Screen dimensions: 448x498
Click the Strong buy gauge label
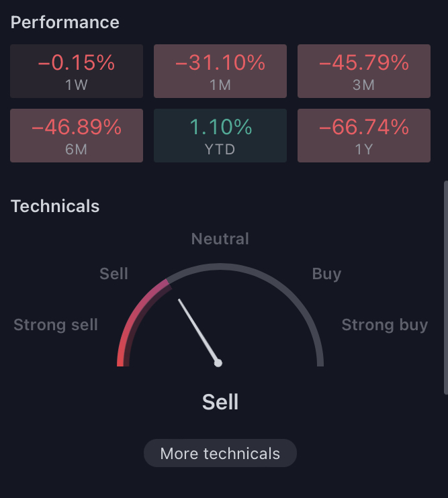384,325
